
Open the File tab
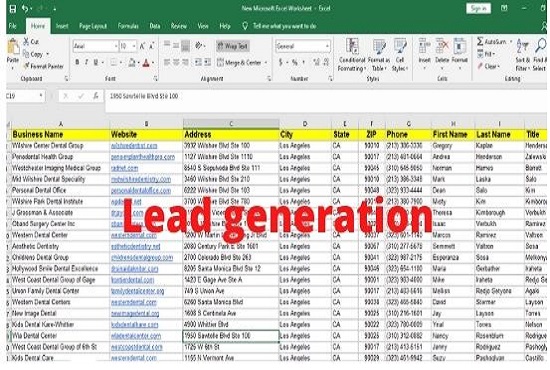click(x=13, y=26)
